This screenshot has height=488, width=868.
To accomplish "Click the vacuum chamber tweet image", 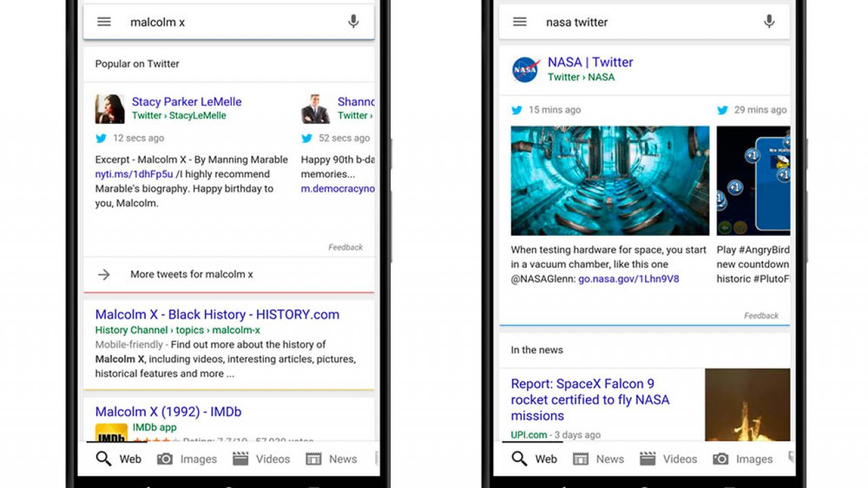I will [x=610, y=180].
